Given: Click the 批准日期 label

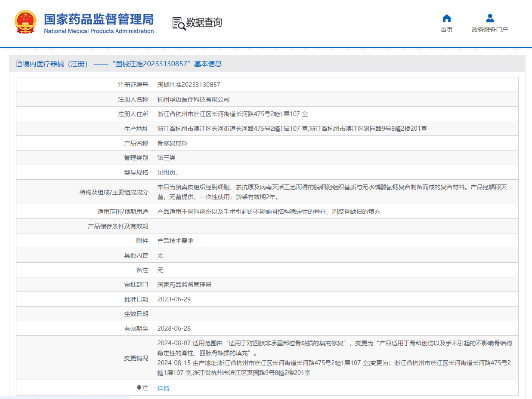Looking at the screenshot, I should [x=136, y=299].
